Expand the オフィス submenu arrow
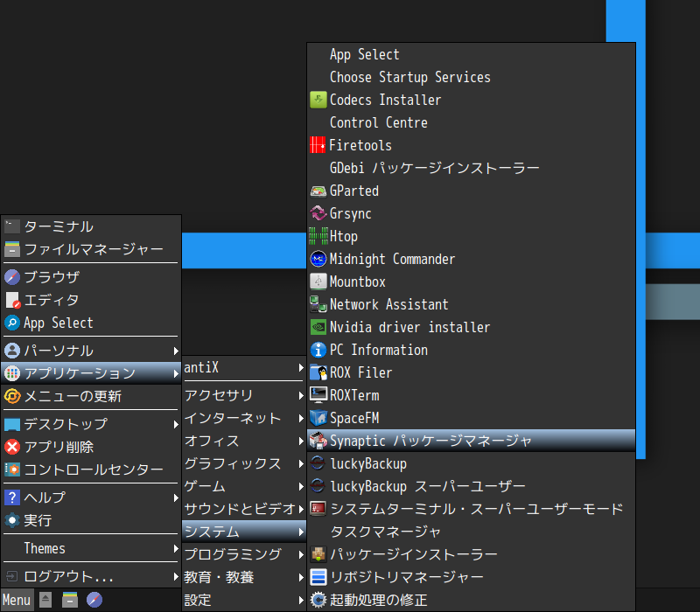 point(301,442)
